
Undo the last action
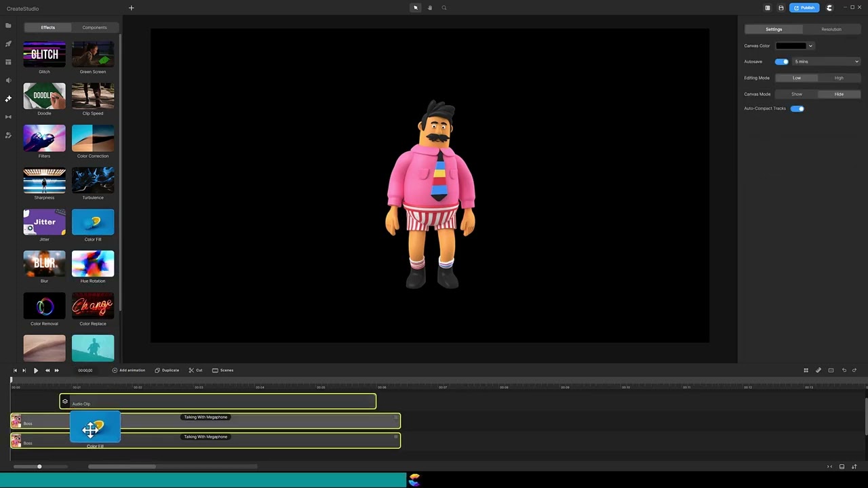click(844, 370)
